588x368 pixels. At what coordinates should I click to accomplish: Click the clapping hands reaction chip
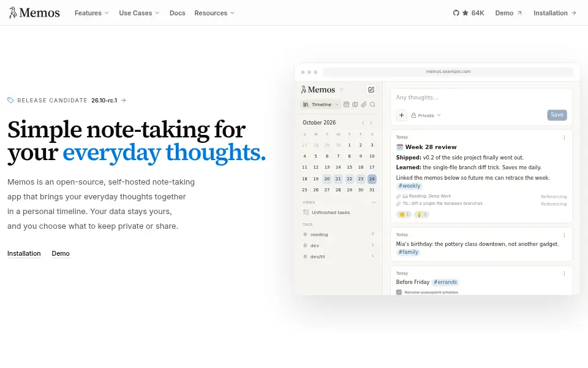tap(404, 215)
